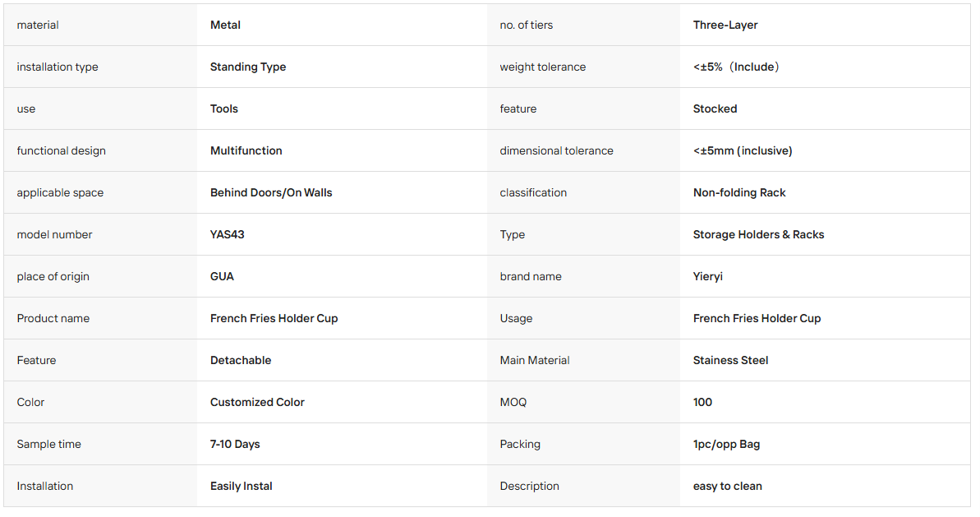Select the 'place of origin' label

point(53,276)
